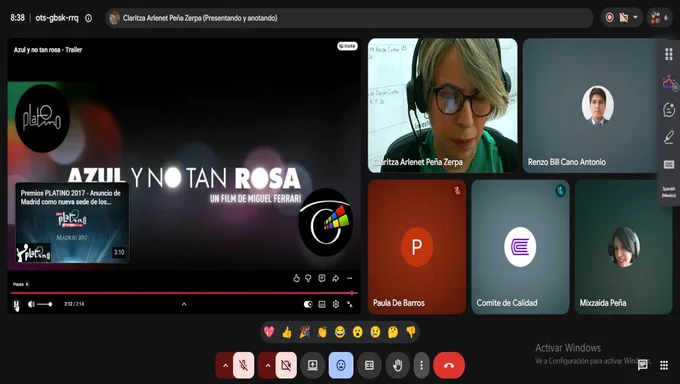Send the thumbs down reaction
680x384 pixels.
[x=411, y=332]
